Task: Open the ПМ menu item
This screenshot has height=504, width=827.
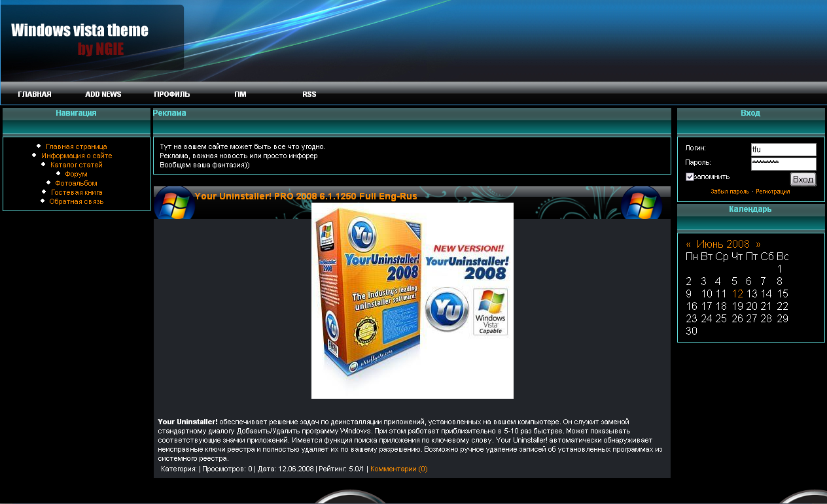Action: click(240, 94)
